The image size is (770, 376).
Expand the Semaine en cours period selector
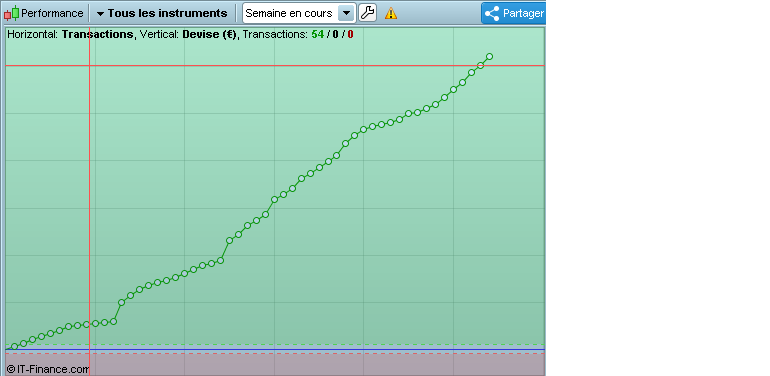point(346,13)
